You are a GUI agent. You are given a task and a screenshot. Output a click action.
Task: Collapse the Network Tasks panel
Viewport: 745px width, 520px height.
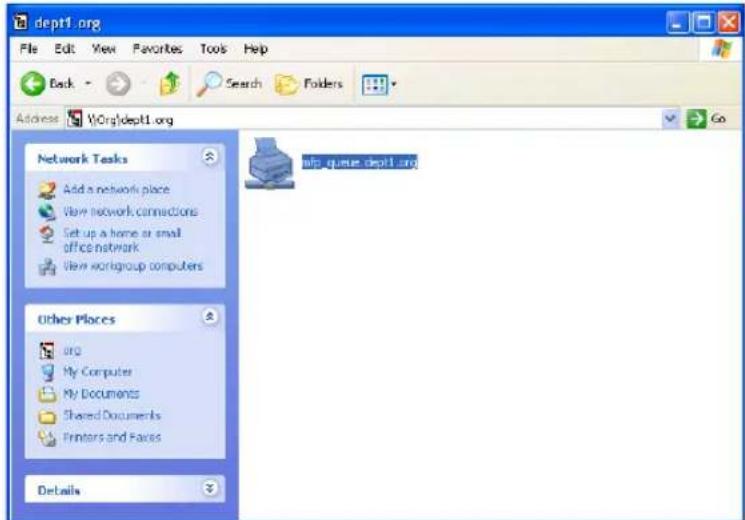(210, 156)
